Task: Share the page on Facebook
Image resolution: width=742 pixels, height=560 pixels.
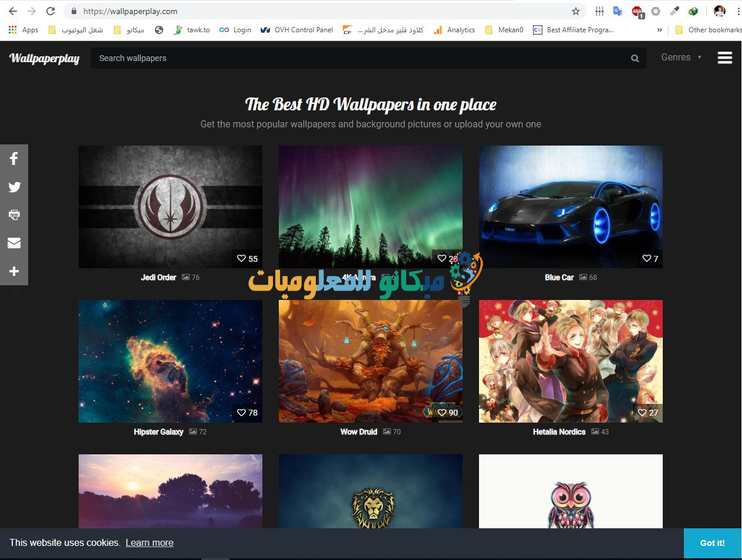Action: click(14, 158)
